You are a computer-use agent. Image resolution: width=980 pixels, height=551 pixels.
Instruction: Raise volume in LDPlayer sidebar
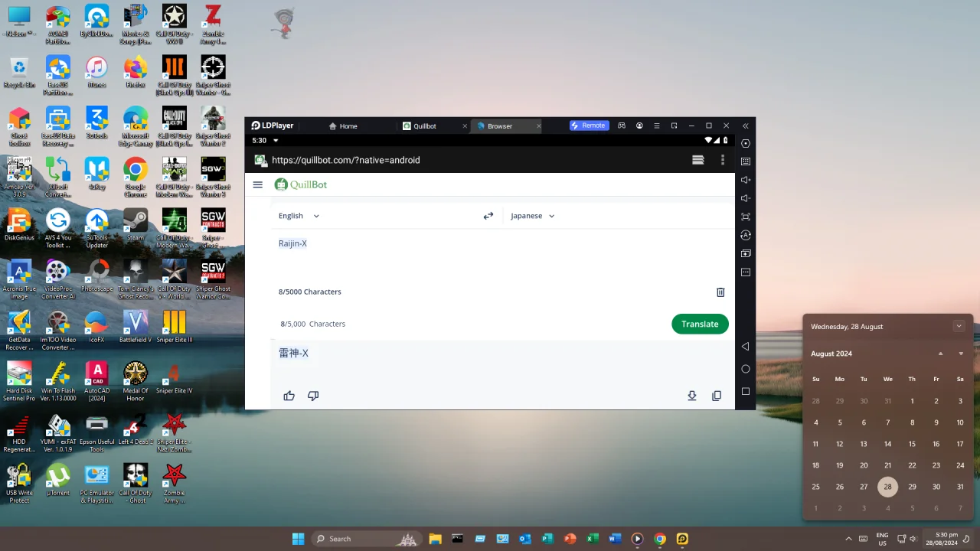[746, 180]
